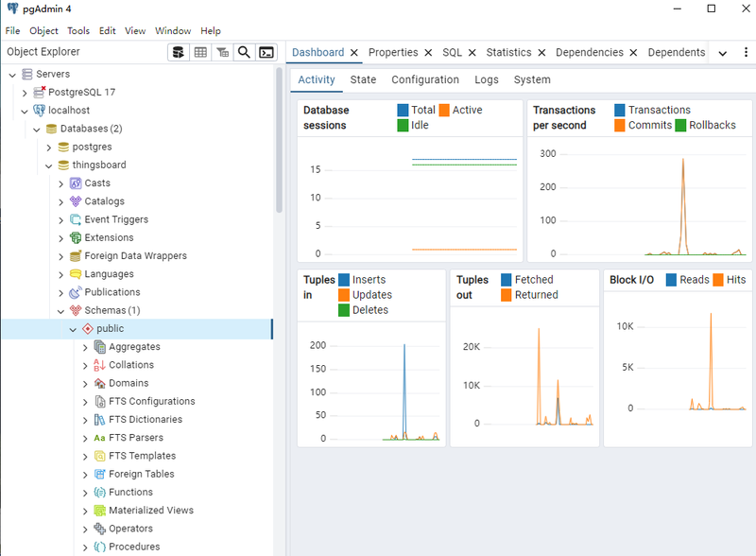Click the thingsboard database icon
Screen dimensions: 756x556
pos(63,165)
